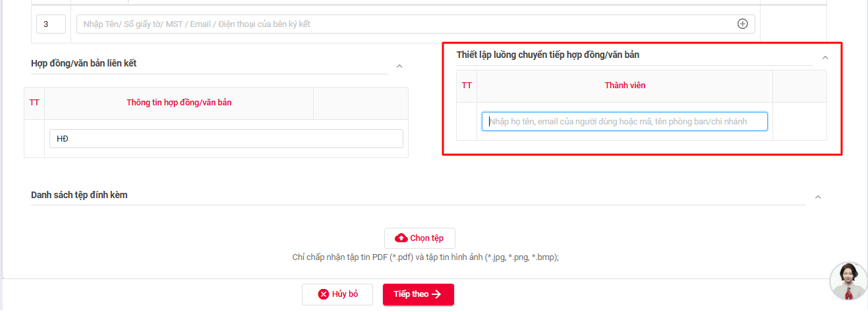Click the Thông tin hợp đồng/văn bản column header

[179, 103]
